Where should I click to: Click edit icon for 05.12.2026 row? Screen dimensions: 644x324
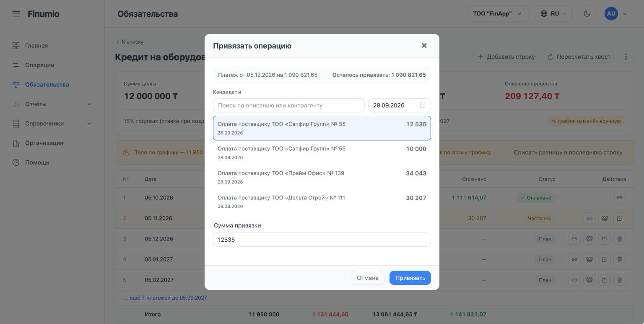605,239
